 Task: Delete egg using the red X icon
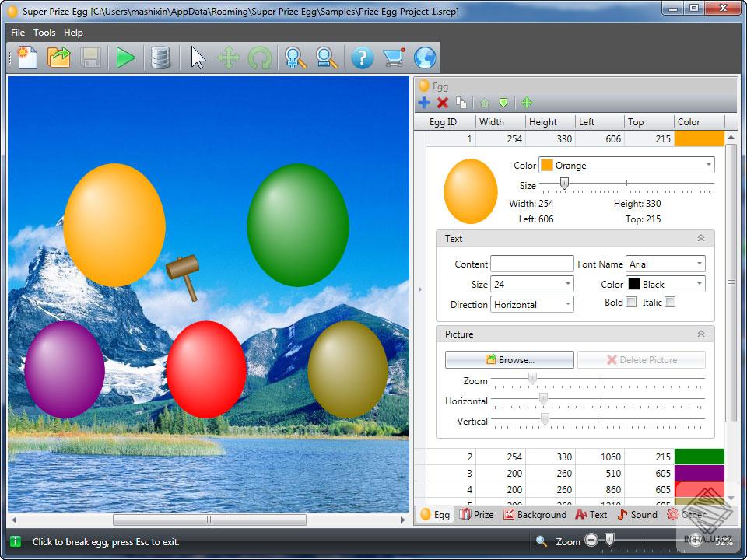pyautogui.click(x=443, y=103)
